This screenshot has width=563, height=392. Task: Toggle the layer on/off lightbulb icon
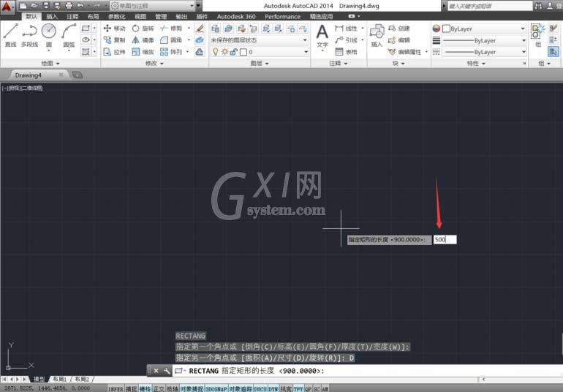click(216, 52)
